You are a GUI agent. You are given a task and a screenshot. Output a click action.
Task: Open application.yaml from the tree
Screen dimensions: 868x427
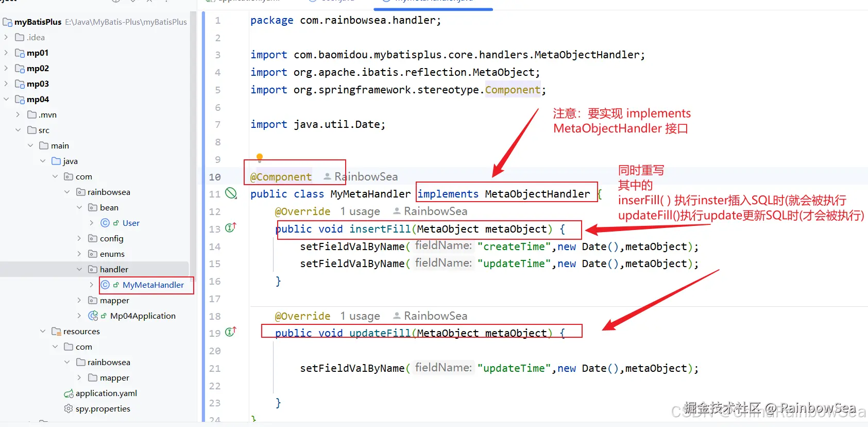(106, 393)
